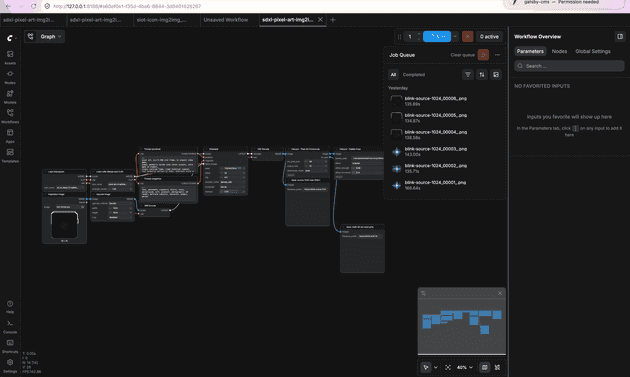Open the cursor mode dropdown arrow
630x377 pixels.
point(436,367)
